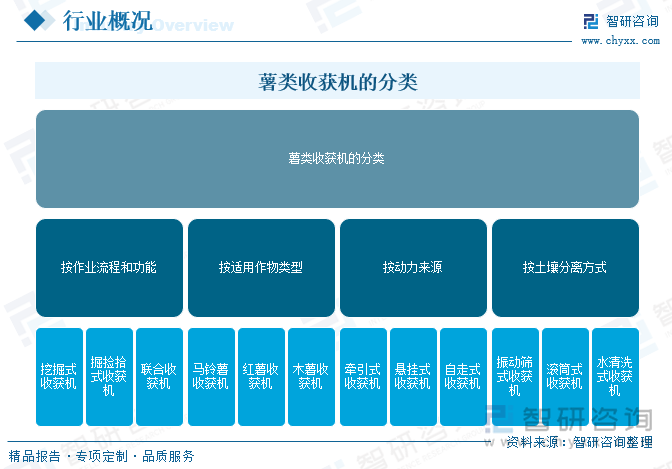Image resolution: width=672 pixels, height=469 pixels.
Task: Click the 振动筛式收获机 box
Action: pyautogui.click(x=515, y=377)
